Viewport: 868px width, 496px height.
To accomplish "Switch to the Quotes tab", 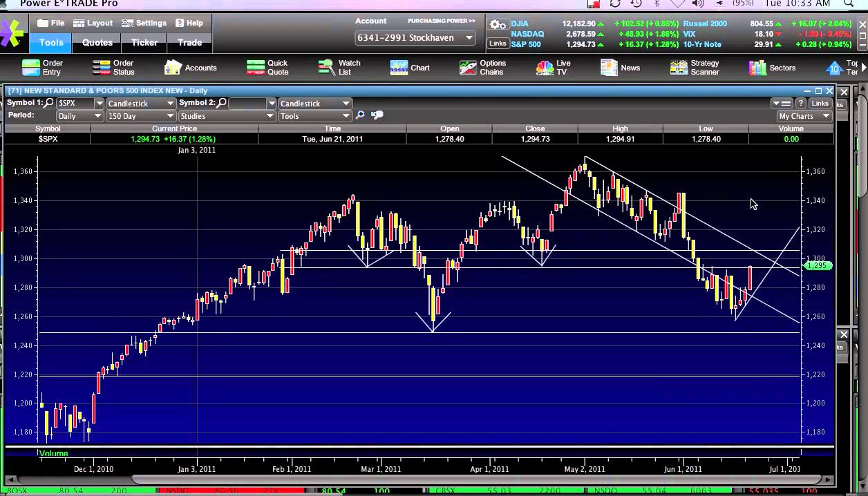I will click(x=97, y=42).
